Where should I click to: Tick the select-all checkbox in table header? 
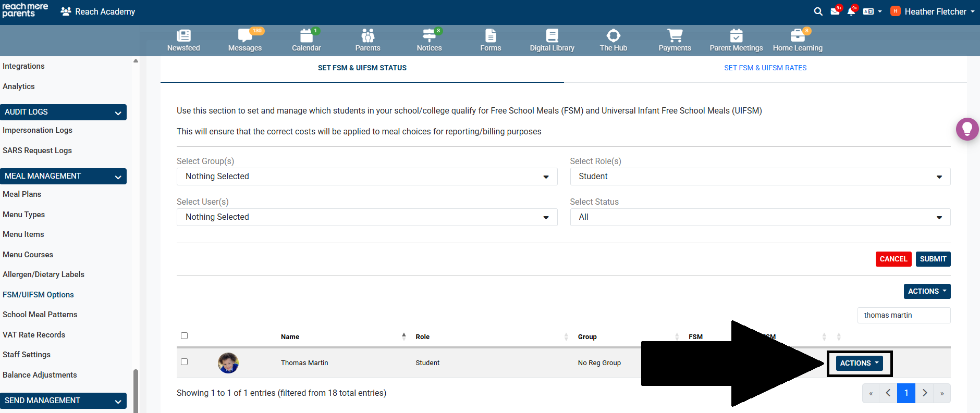pos(184,336)
